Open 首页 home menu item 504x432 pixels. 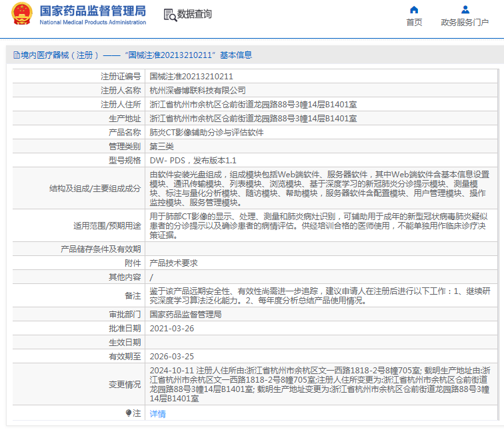tap(414, 23)
